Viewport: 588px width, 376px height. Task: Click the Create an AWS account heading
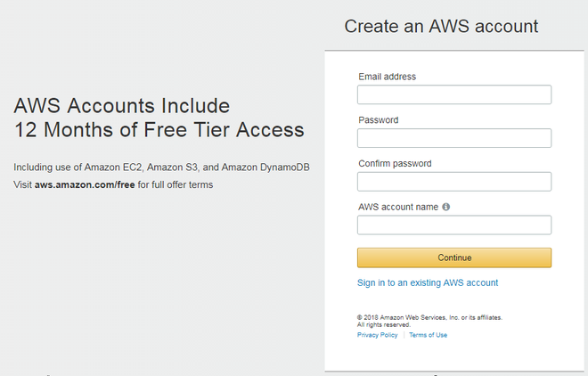(441, 26)
